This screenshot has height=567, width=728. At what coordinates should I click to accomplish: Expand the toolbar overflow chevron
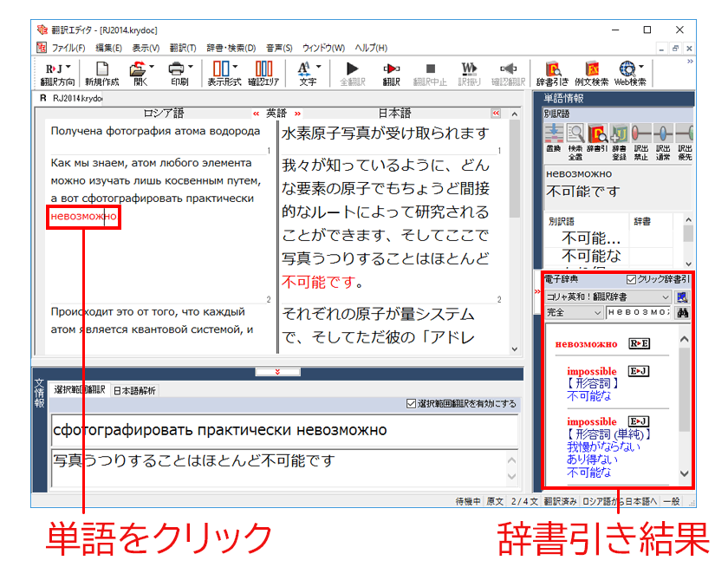[x=691, y=62]
